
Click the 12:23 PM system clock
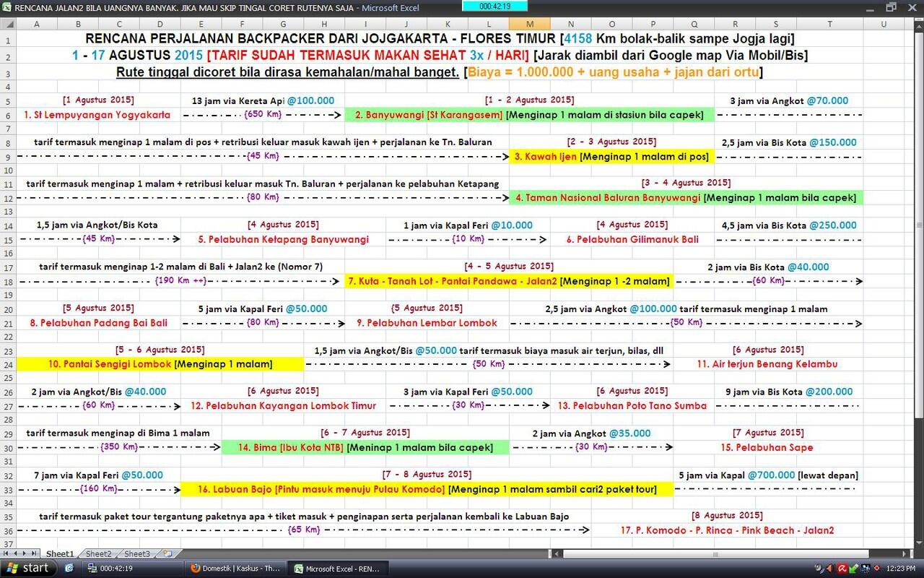(901, 569)
